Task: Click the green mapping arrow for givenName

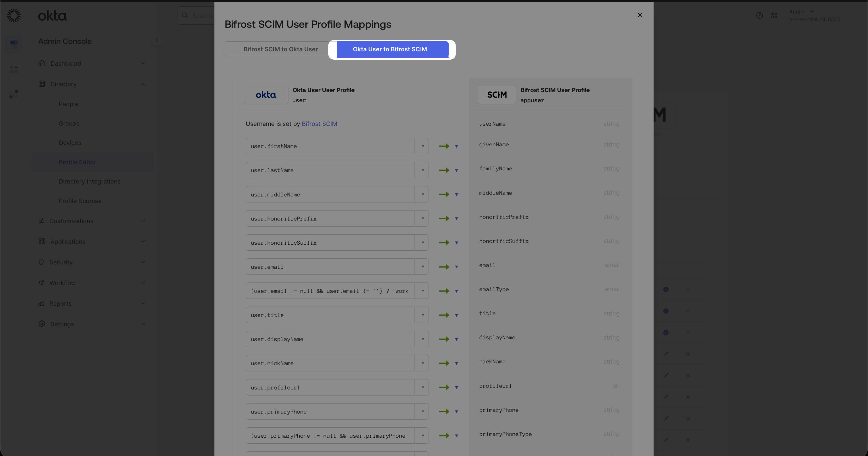Action: (444, 146)
